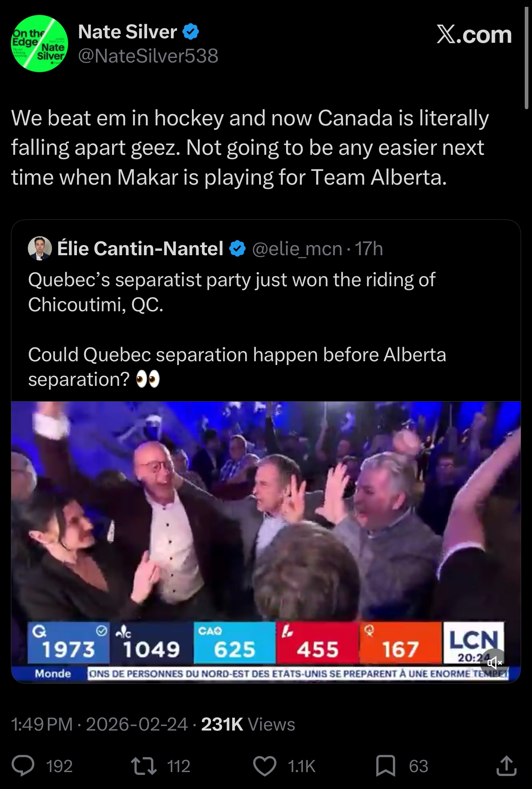The image size is (532, 789).
Task: Unmute the video with speaker icon
Action: click(494, 662)
